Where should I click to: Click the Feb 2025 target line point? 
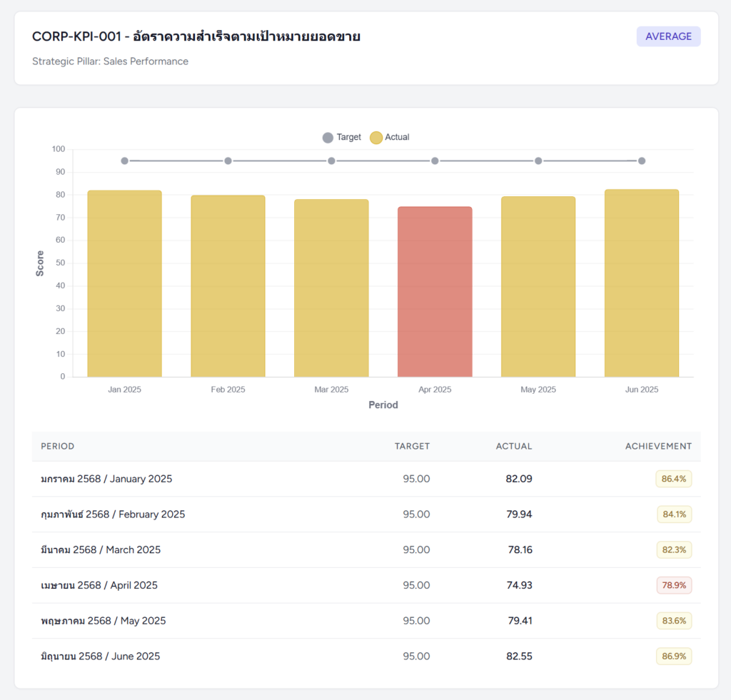click(x=228, y=161)
